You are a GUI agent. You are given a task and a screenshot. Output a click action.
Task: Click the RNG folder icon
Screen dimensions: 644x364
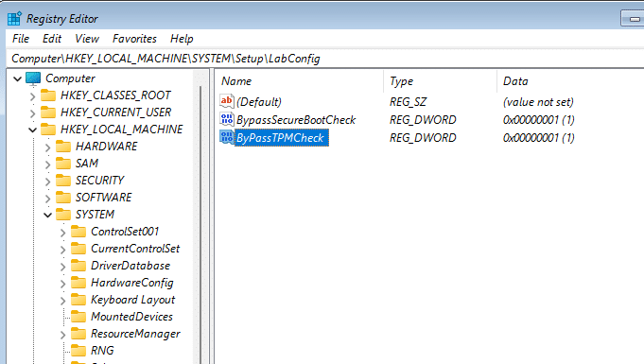pos(78,351)
